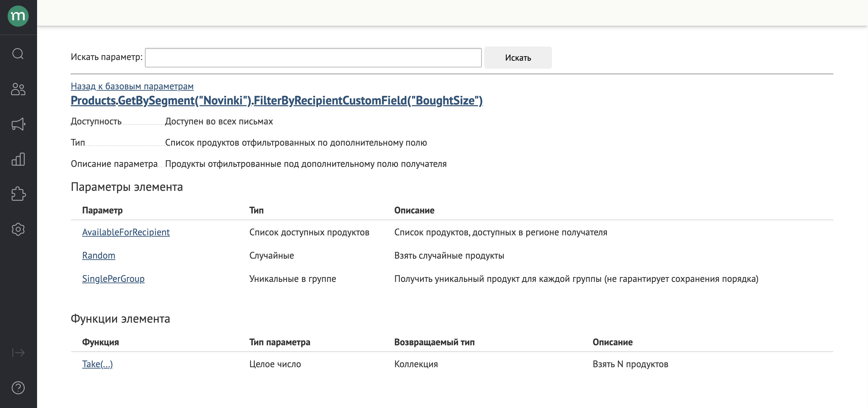Viewport: 868px width, 408px height.
Task: Click the Искать button
Action: click(518, 58)
